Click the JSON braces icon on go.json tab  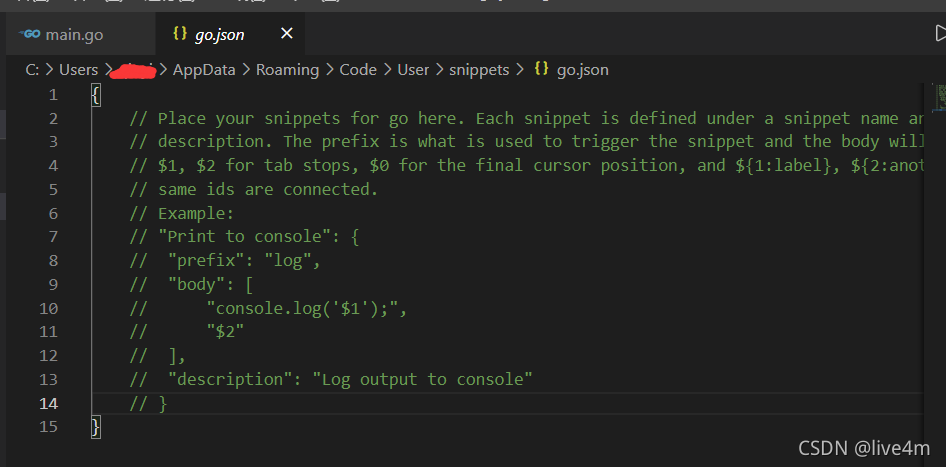coord(180,34)
